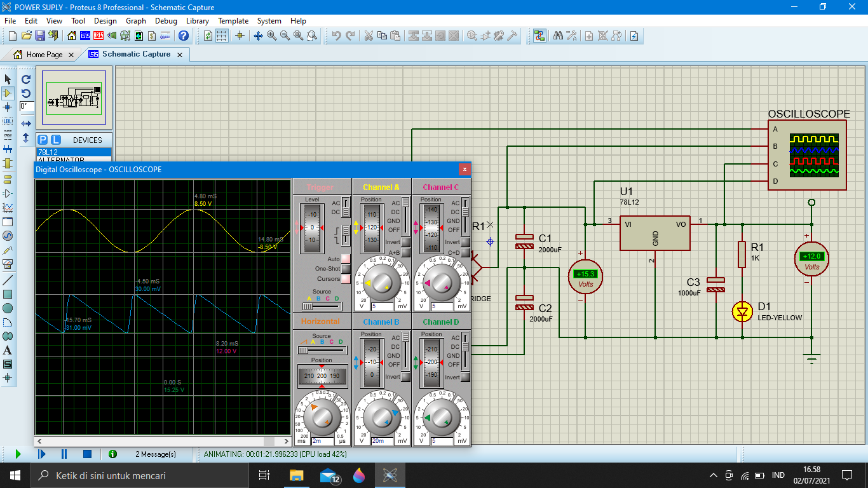Select the Buses mode tool
The height and width of the screenshot is (488, 868).
point(8,149)
